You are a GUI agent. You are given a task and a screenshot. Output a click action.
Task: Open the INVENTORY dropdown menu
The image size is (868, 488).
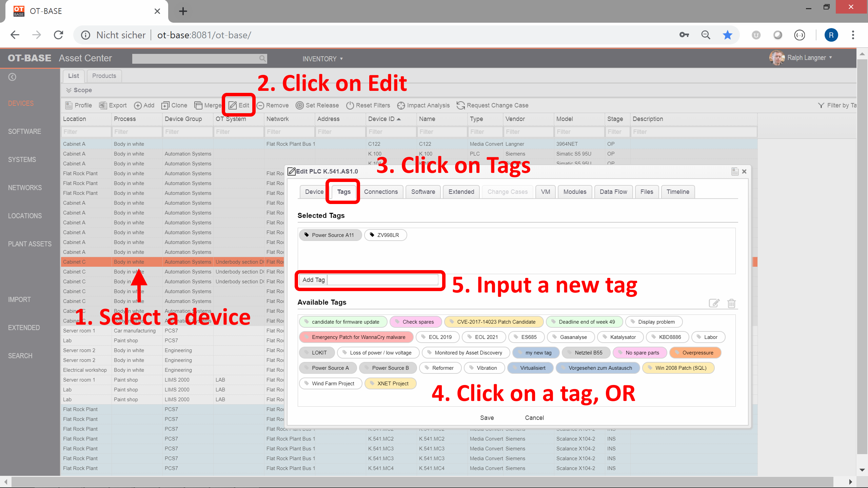pyautogui.click(x=323, y=59)
